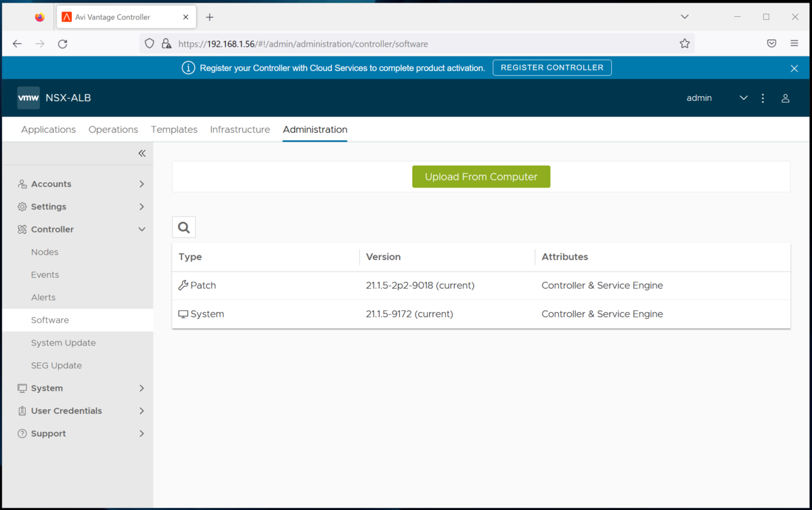Click the Type column header

[190, 257]
